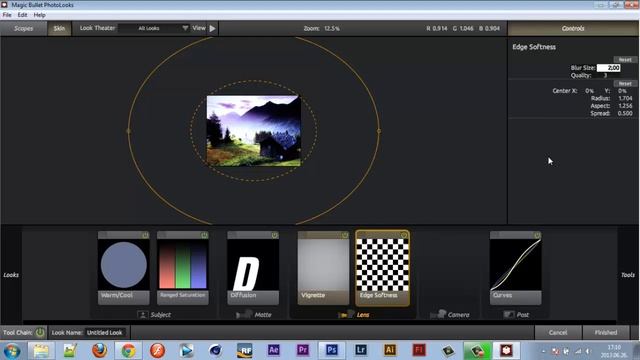Reset the Center and Radius settings
The image size is (640, 360).
coord(625,83)
